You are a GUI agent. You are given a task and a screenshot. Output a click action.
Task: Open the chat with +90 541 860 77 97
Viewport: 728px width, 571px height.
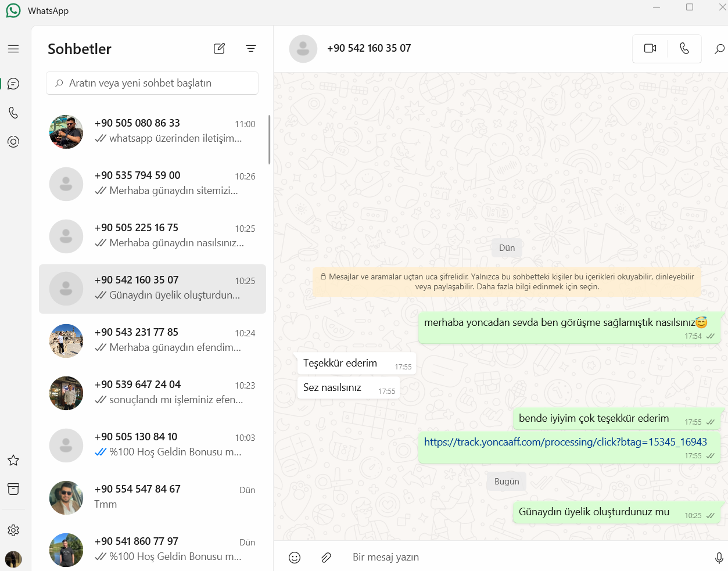(152, 548)
